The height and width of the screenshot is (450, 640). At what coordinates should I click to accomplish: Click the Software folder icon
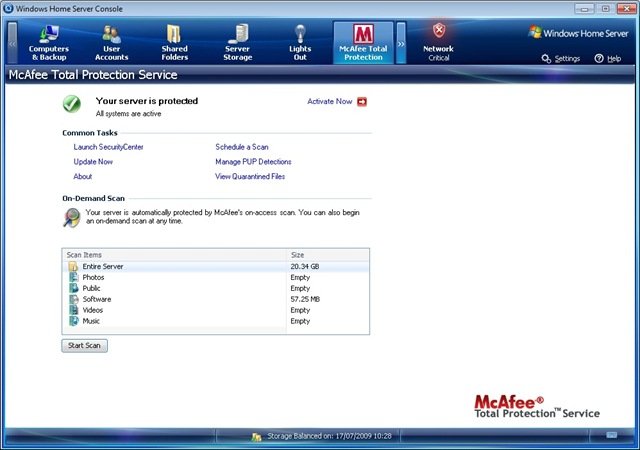click(x=73, y=299)
